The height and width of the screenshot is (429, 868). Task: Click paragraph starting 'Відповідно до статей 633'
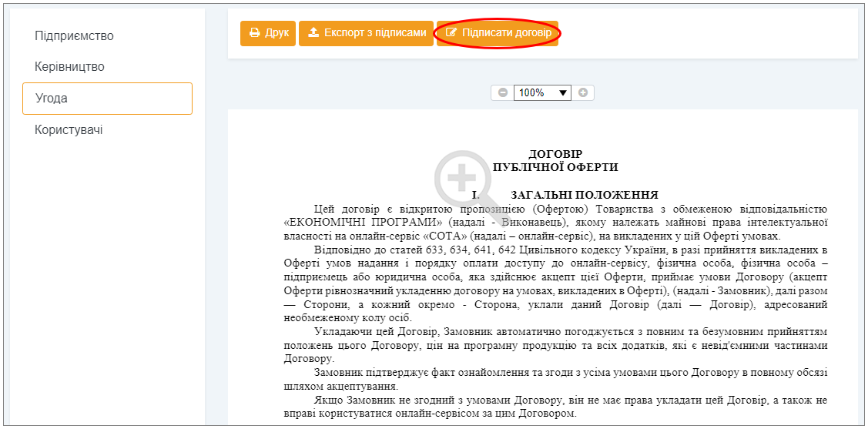555,283
